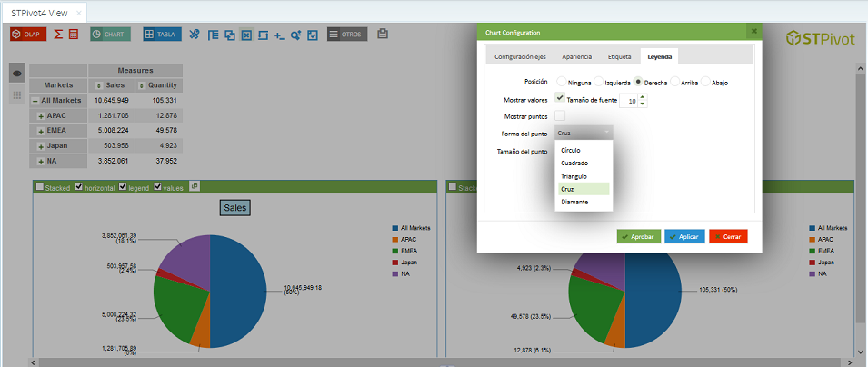Viewport: 868px width, 367px height.
Task: Click the eye icon in left sidebar
Action: pos(17,74)
